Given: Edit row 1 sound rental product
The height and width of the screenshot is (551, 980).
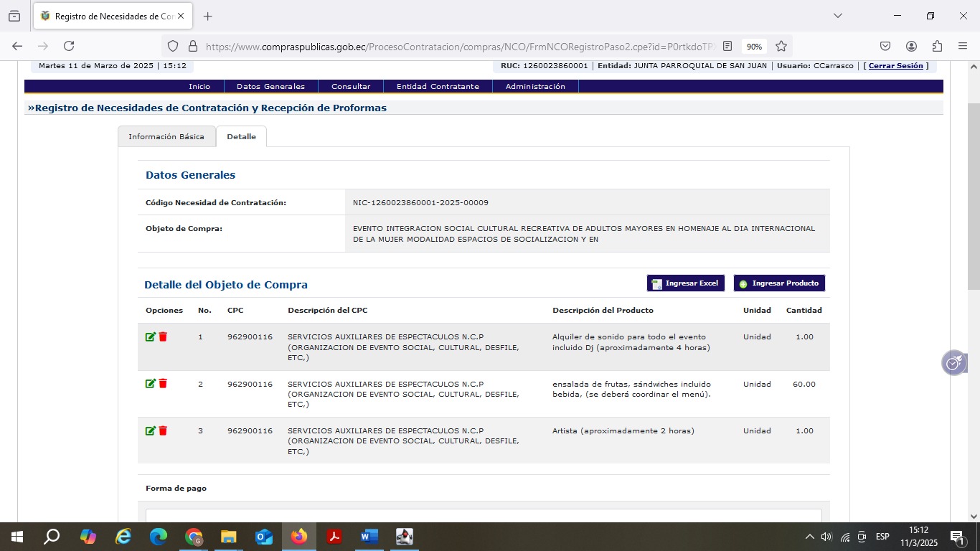Looking at the screenshot, I should (x=150, y=337).
